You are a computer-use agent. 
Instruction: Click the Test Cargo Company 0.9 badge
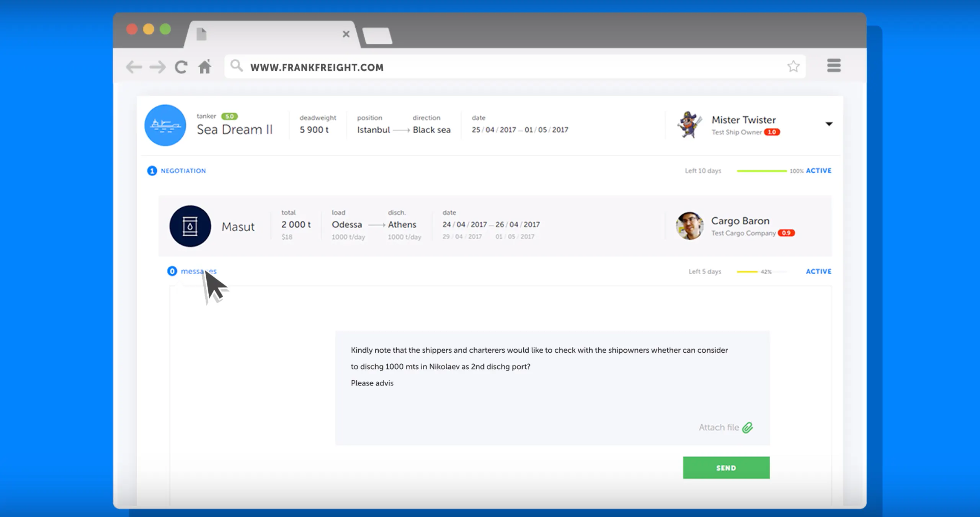tap(786, 233)
